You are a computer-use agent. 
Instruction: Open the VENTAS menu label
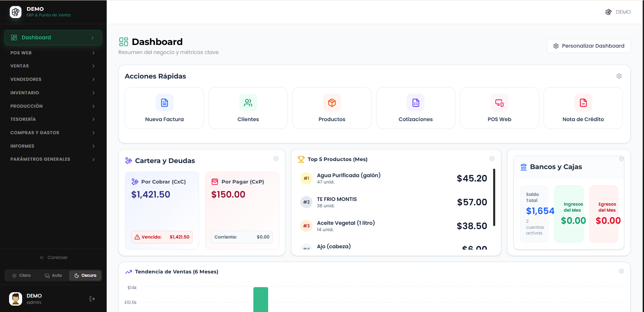click(x=19, y=66)
